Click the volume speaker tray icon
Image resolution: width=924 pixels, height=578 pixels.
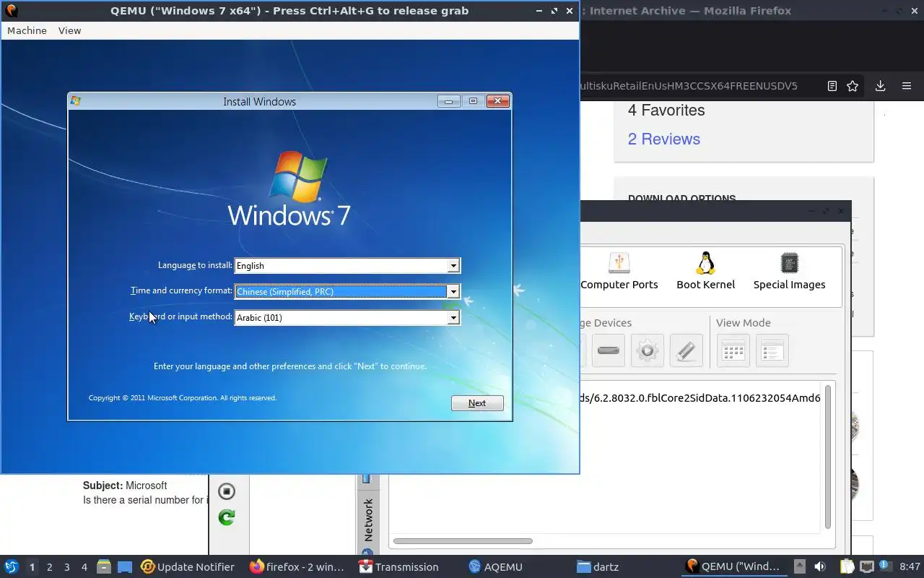[819, 566]
